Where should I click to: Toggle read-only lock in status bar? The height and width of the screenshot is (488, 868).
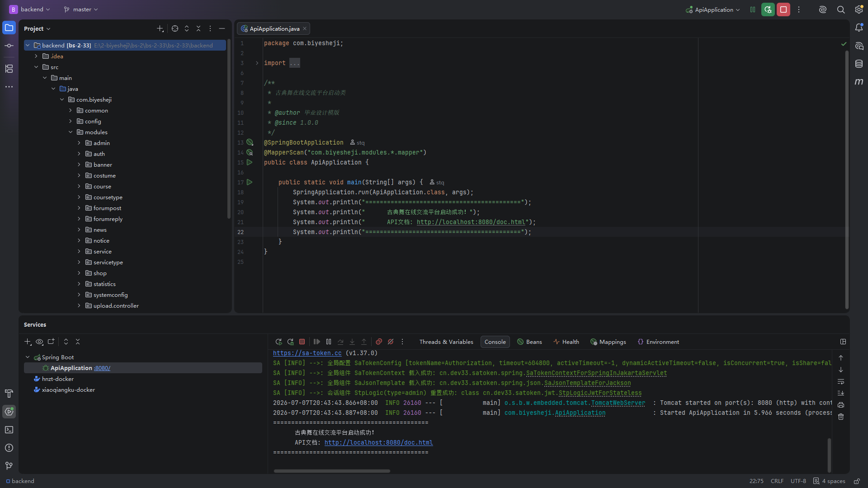point(857,481)
